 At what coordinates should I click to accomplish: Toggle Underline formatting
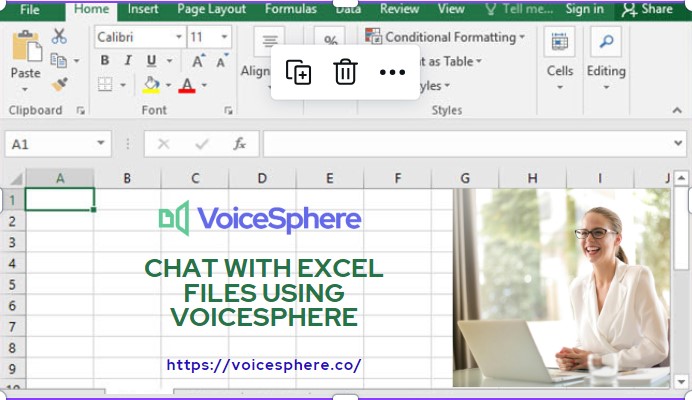151,60
